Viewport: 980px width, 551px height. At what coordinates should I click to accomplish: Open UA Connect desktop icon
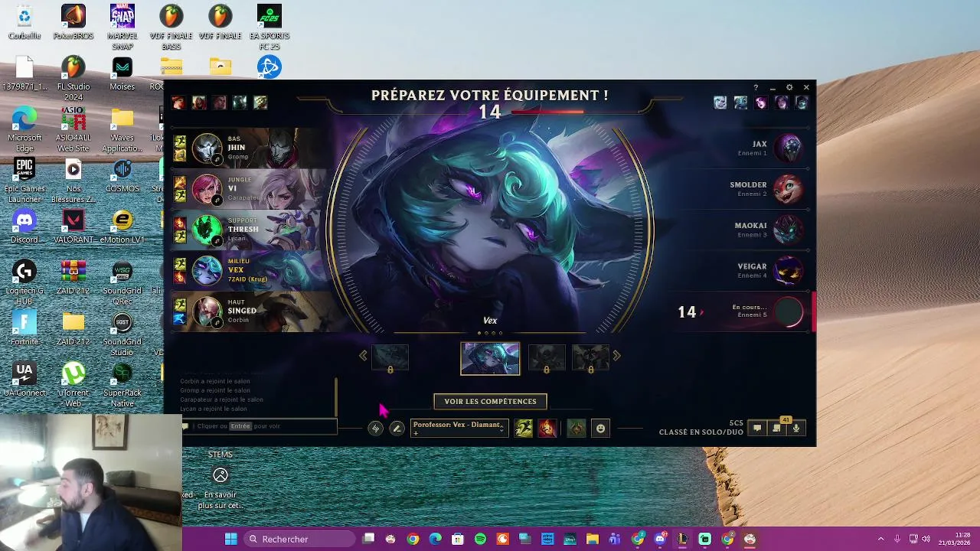point(24,380)
